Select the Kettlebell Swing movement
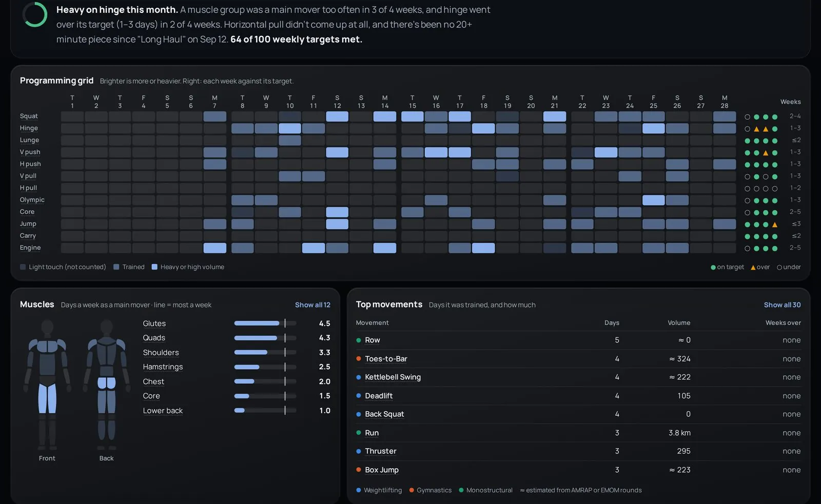This screenshot has width=821, height=504. tap(393, 377)
